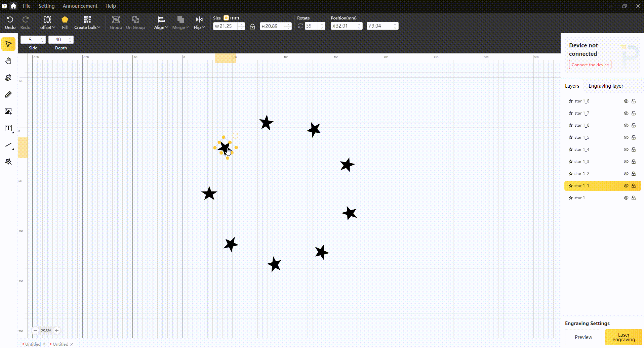The width and height of the screenshot is (644, 348).
Task: Select the arrow selection tool
Action: tap(8, 44)
